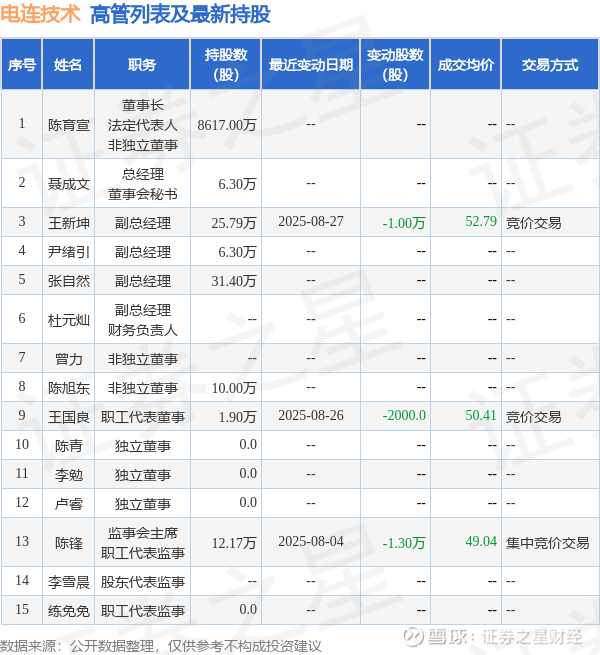This screenshot has height=655, width=600.
Task: Click the name 陈育宣
Action: tap(69, 124)
